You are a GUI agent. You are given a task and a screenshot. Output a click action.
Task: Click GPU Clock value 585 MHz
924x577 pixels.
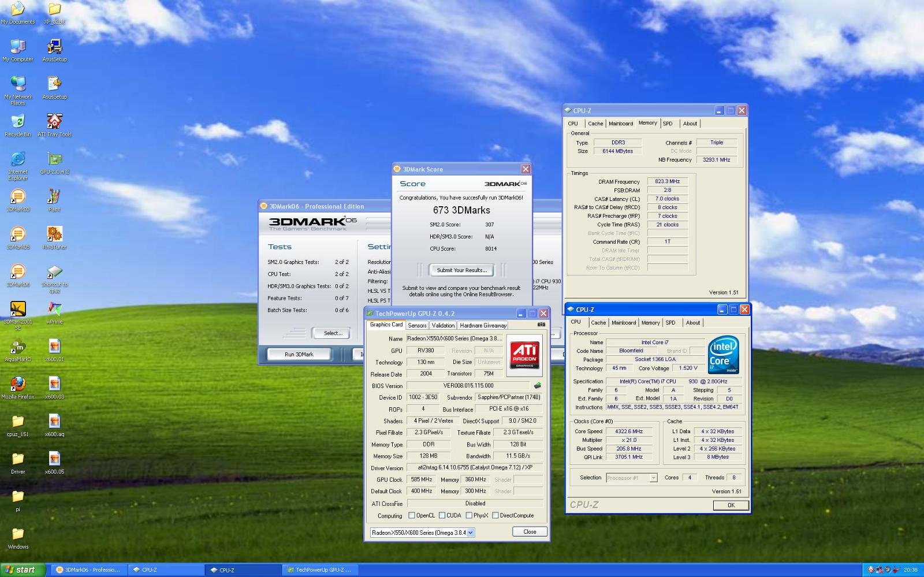click(x=421, y=479)
